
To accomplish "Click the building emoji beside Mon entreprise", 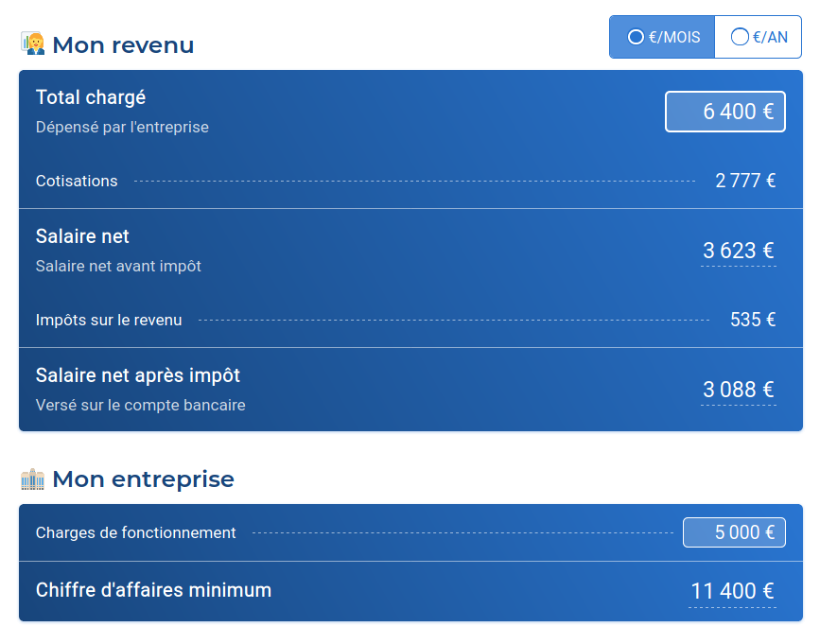I will 33,479.
